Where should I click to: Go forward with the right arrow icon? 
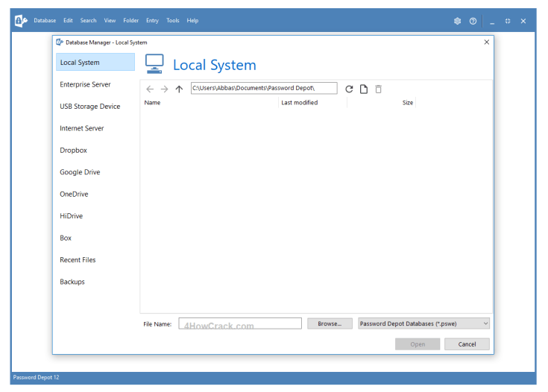[164, 89]
